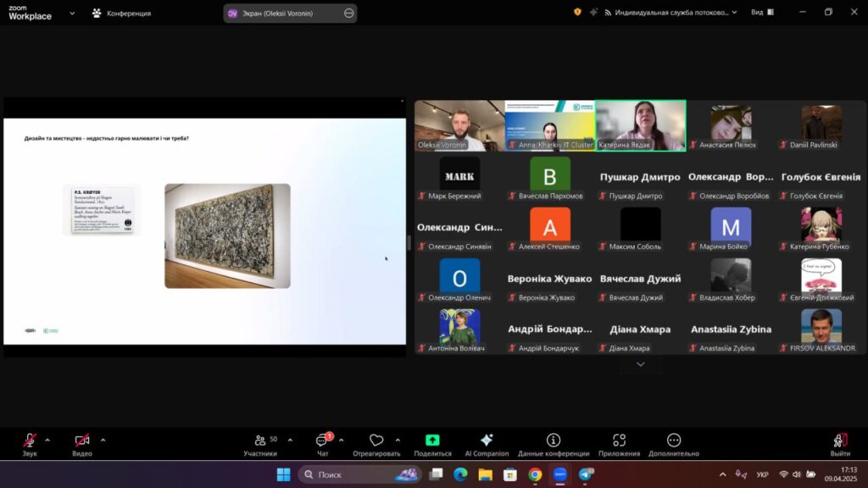868x488 pixels.
Task: Select Anna, Kharkiv IT Cluster video tile
Action: [549, 125]
